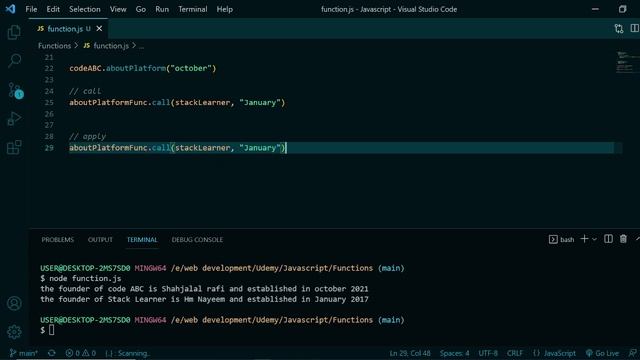
Task: Switch to the DEBUG CONSOLE tab
Action: (197, 240)
